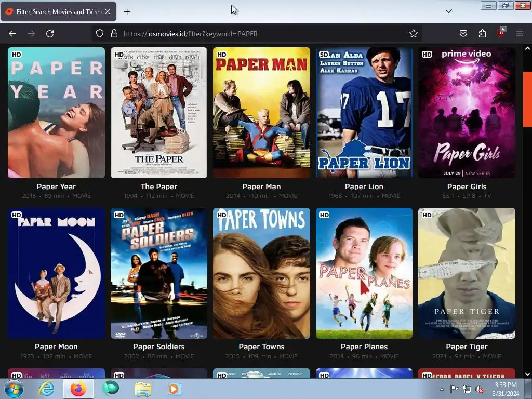Open network status tray icon
Viewport: 532px width, 399px height.
(467, 389)
